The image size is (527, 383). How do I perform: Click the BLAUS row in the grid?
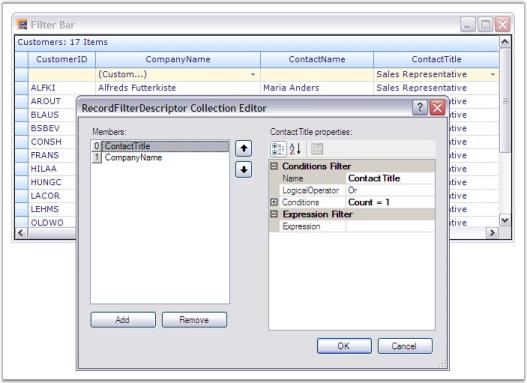coord(45,115)
